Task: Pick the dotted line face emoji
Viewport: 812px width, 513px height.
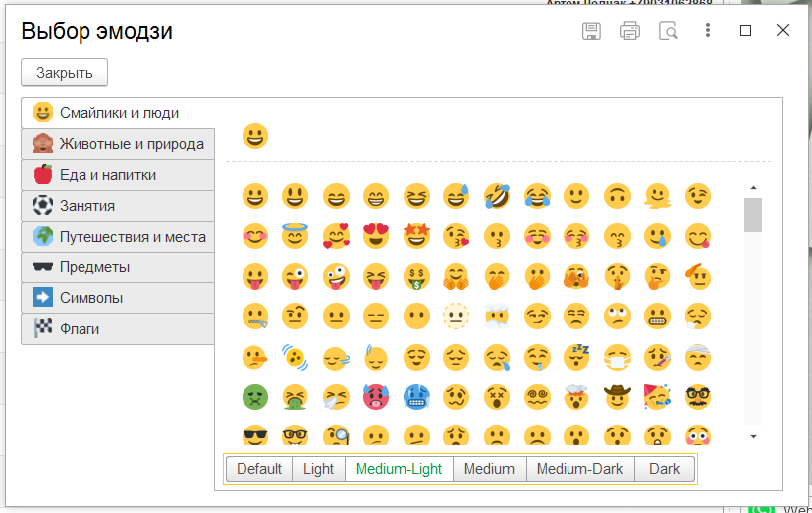Action: pos(456,316)
